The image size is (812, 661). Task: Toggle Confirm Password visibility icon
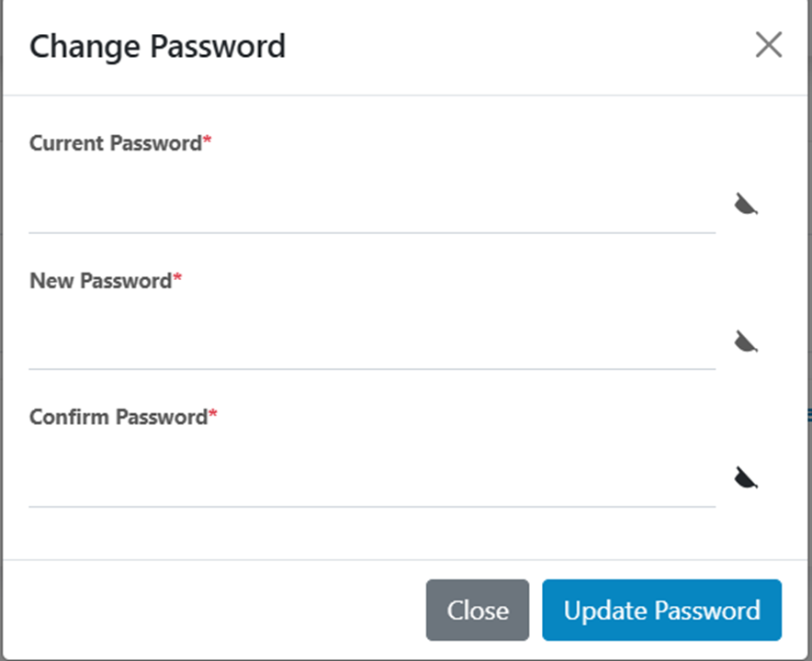[x=745, y=477]
